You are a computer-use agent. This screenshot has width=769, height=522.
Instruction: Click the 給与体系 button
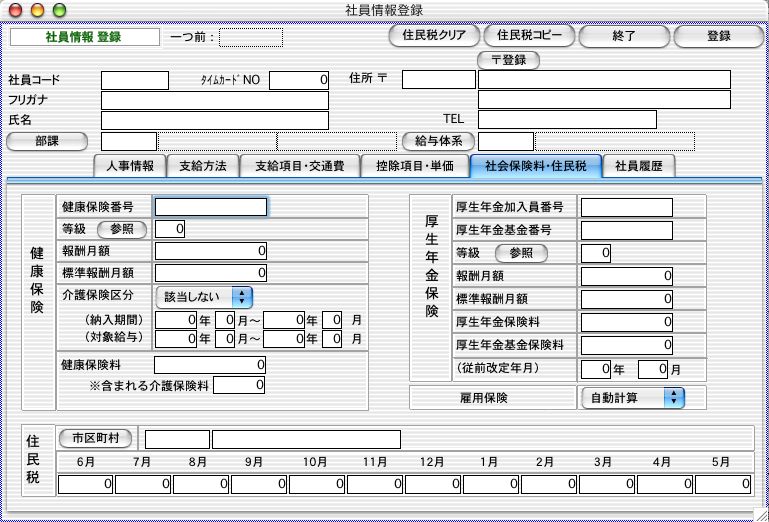point(438,141)
